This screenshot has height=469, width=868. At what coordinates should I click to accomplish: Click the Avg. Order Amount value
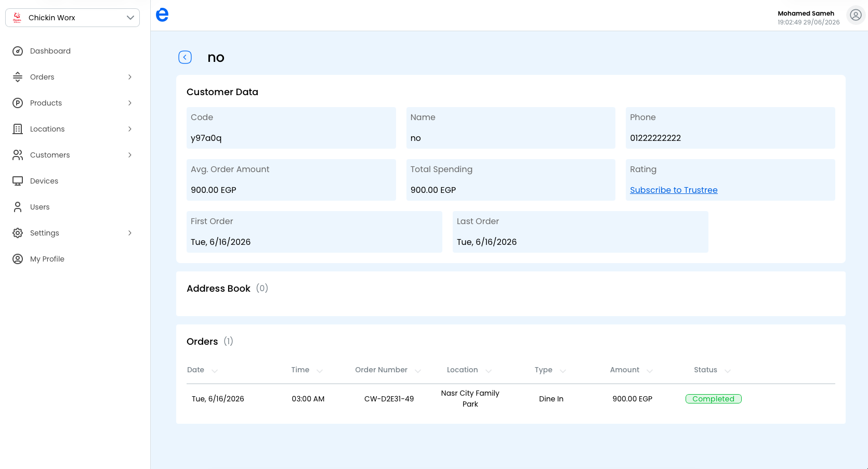[213, 190]
